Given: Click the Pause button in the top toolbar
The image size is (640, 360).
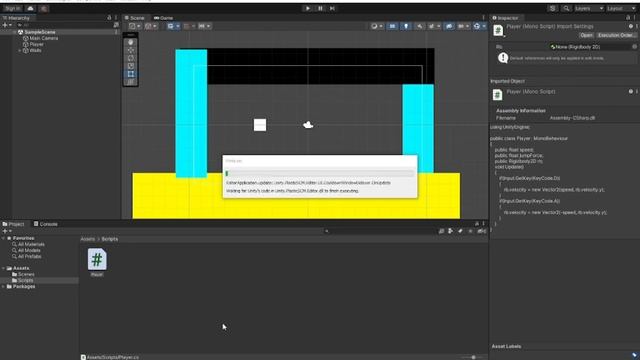Looking at the screenshot, I should click(320, 8).
